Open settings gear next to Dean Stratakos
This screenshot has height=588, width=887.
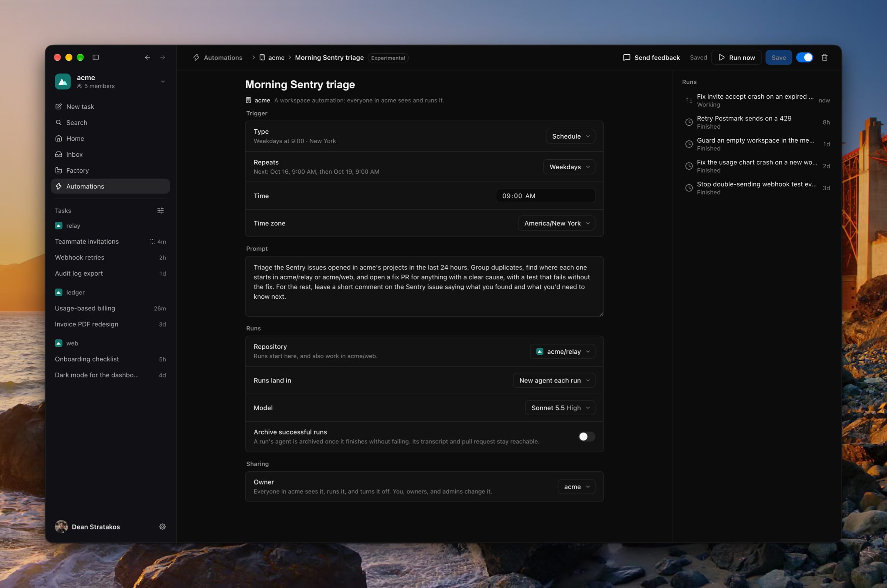[x=162, y=527]
